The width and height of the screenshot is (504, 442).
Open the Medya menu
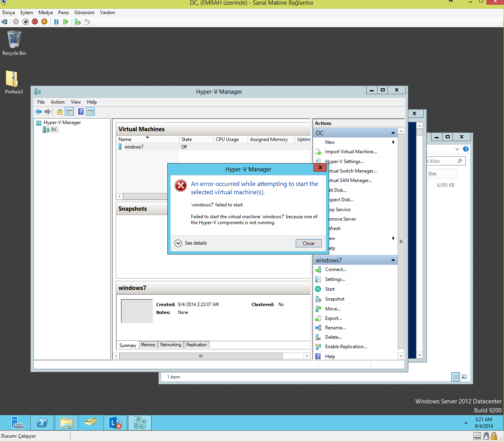click(46, 13)
